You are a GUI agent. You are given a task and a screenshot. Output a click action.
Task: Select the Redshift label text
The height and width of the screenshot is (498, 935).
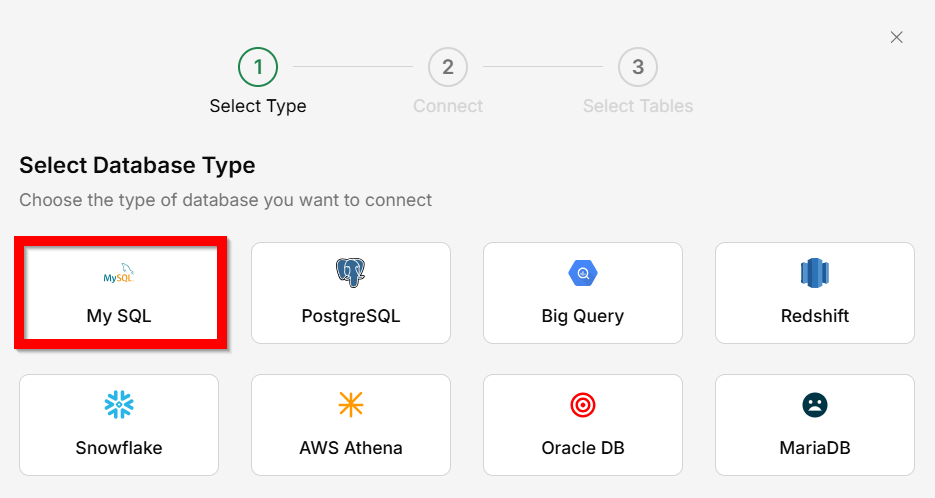814,316
